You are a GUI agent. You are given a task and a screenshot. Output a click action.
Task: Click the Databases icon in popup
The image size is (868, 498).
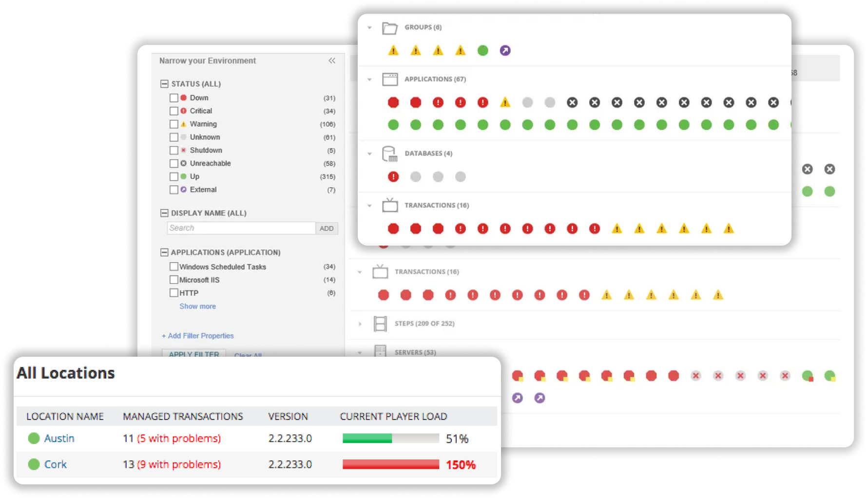pyautogui.click(x=390, y=154)
